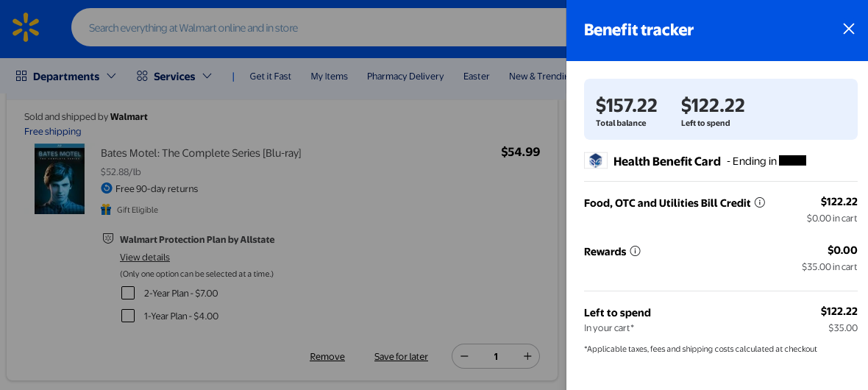Click the Walmart spark logo
This screenshot has width=868, height=390.
point(26,27)
